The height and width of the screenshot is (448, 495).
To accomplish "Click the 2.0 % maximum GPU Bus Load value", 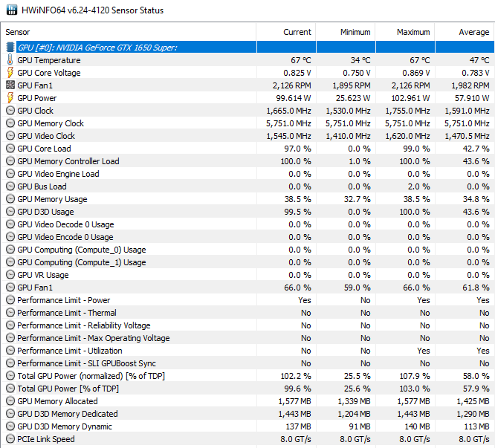I will [418, 186].
